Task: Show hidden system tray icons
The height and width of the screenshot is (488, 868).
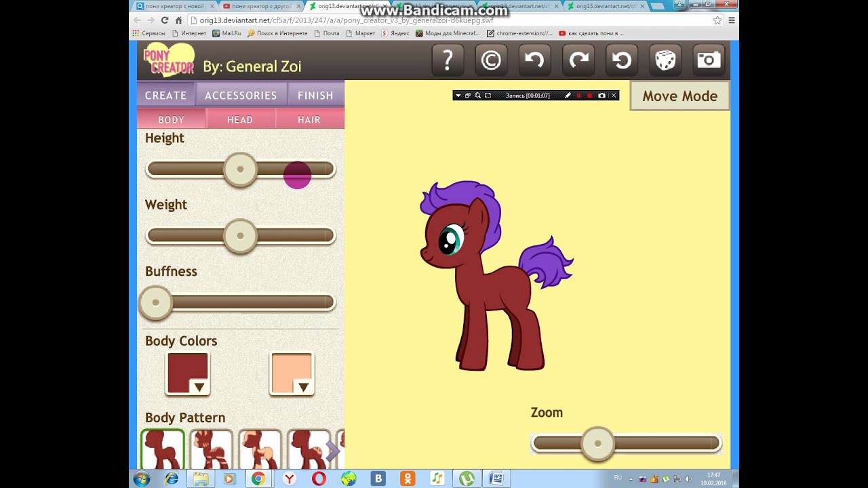Action: click(631, 479)
